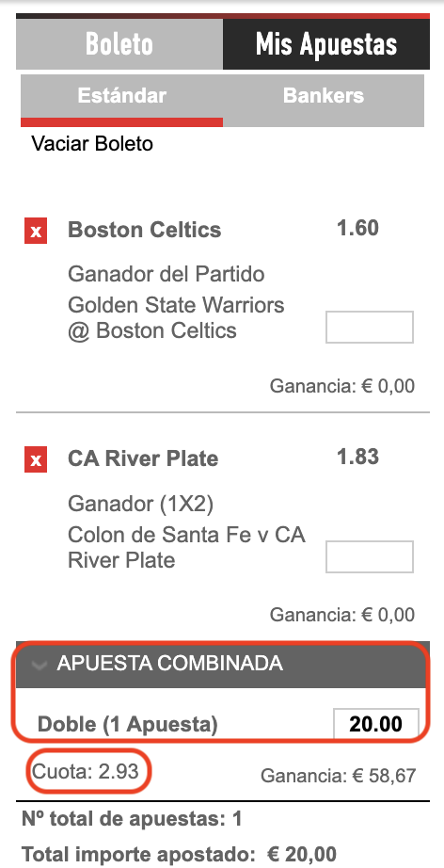This screenshot has width=444, height=868.
Task: Remove the CA River Plate selection with the red x
Action: click(x=36, y=460)
